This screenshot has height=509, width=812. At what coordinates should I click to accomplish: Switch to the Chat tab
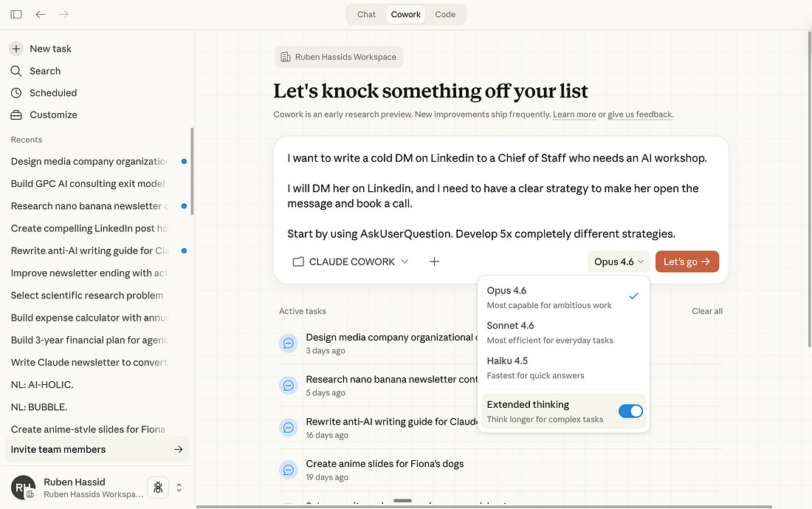[x=366, y=15]
